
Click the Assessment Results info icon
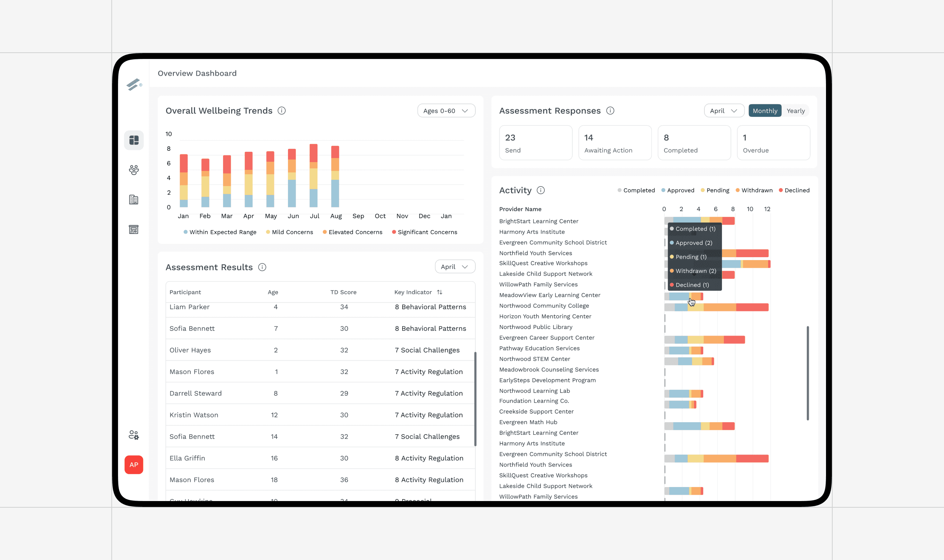point(262,267)
